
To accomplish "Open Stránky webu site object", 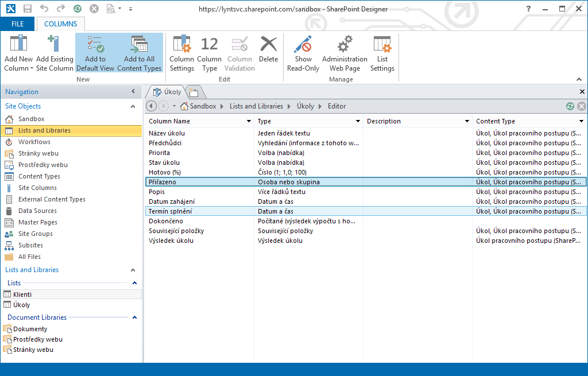I will point(71,153).
